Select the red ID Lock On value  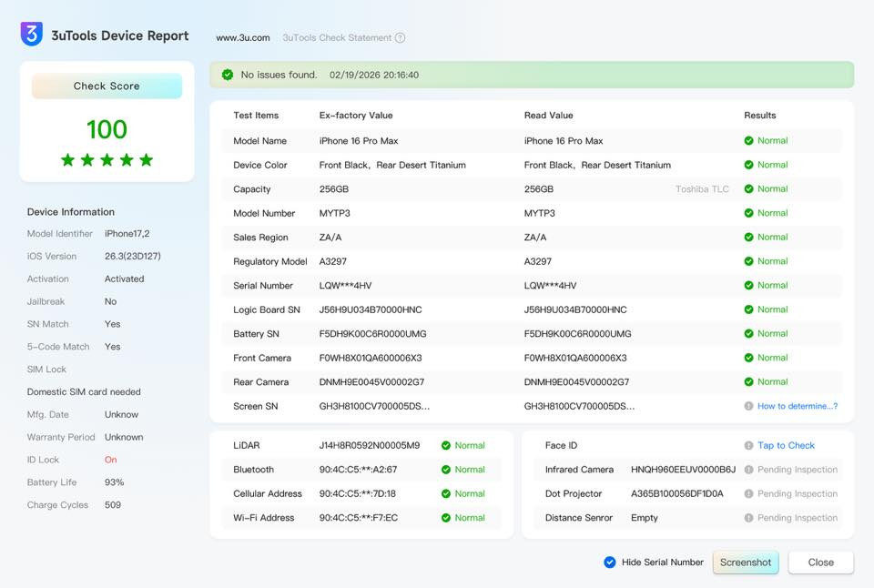pyautogui.click(x=110, y=460)
